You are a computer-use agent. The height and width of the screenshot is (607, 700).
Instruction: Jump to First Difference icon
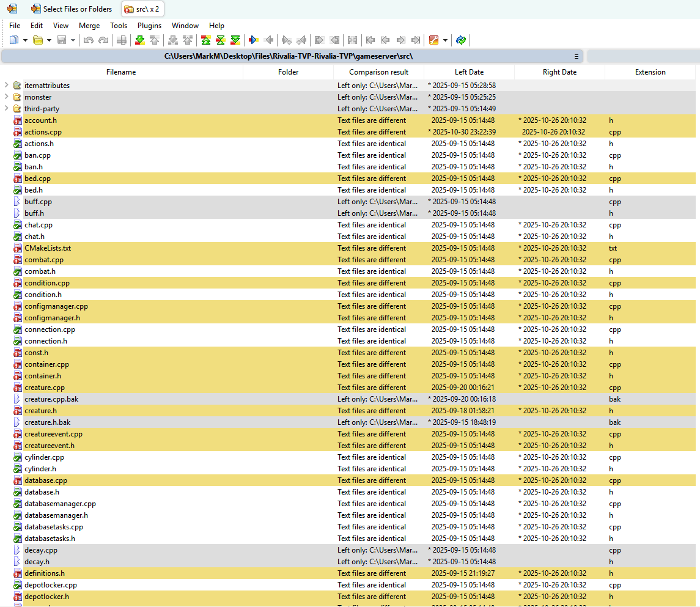point(206,40)
